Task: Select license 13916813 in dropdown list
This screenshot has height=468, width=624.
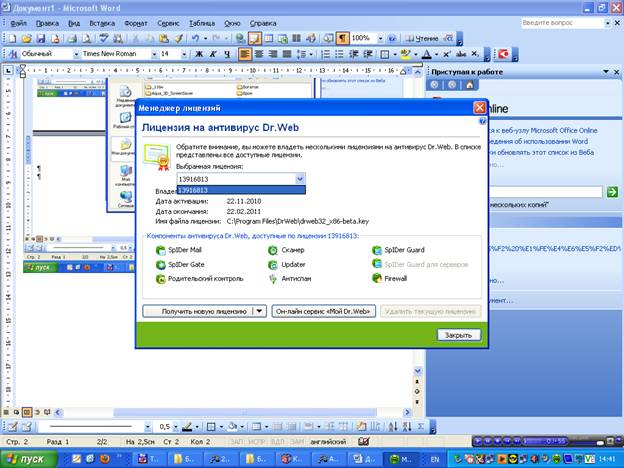Action: 241,190
